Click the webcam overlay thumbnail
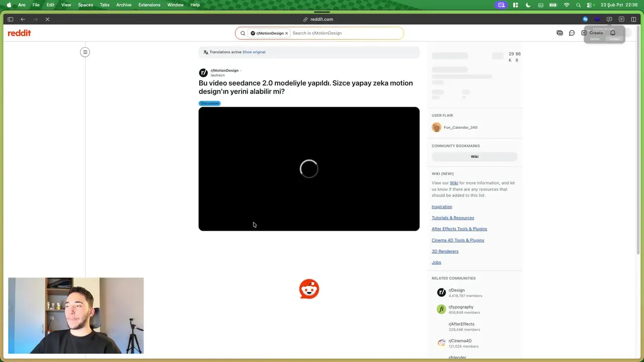The image size is (644, 362). [76, 316]
